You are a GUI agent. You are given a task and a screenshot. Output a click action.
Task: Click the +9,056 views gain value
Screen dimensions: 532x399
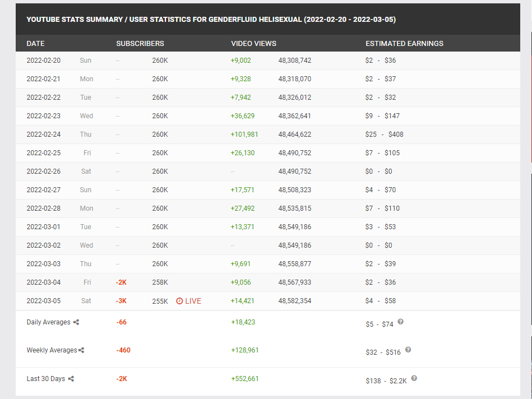(x=241, y=282)
